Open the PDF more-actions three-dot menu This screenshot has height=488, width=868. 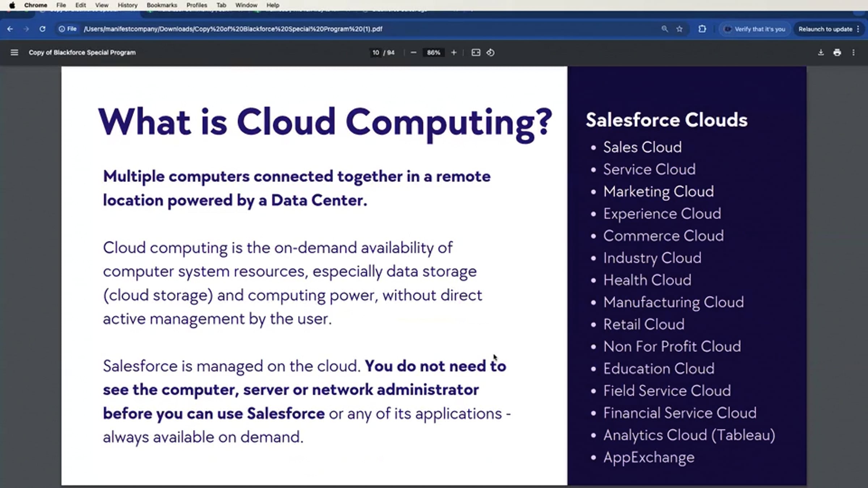pyautogui.click(x=853, y=53)
